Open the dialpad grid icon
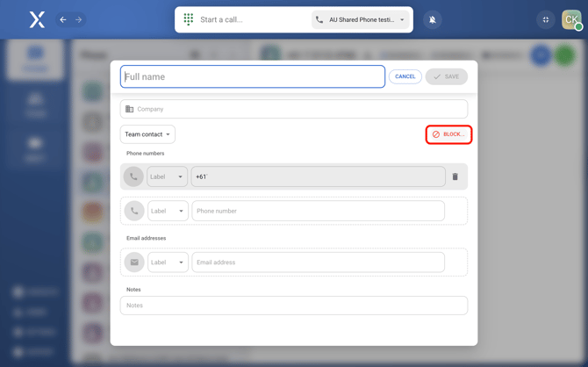588x367 pixels. click(189, 19)
